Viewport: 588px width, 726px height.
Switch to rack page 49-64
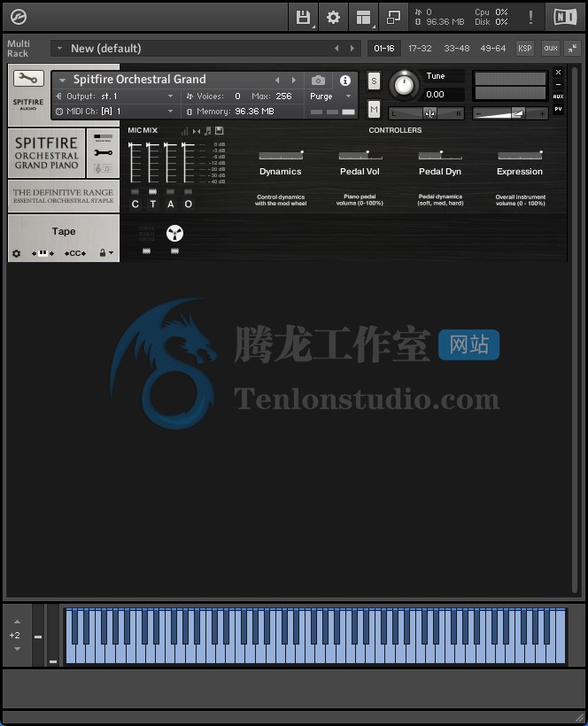click(493, 48)
